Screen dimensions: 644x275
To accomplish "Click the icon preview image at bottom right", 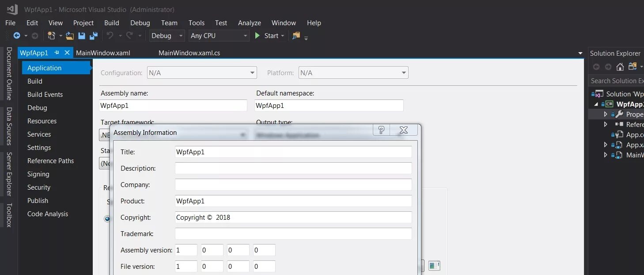I will coord(434,266).
